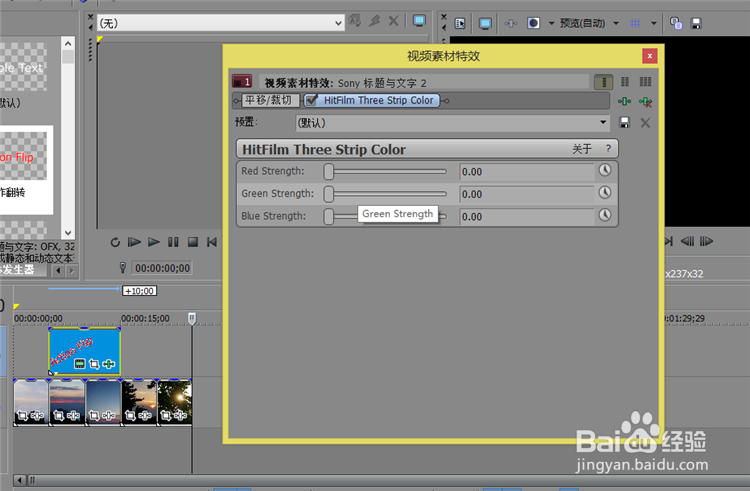Screen dimensions: 750x491
Task: Switch FX dialog to three column view
Action: (645, 82)
